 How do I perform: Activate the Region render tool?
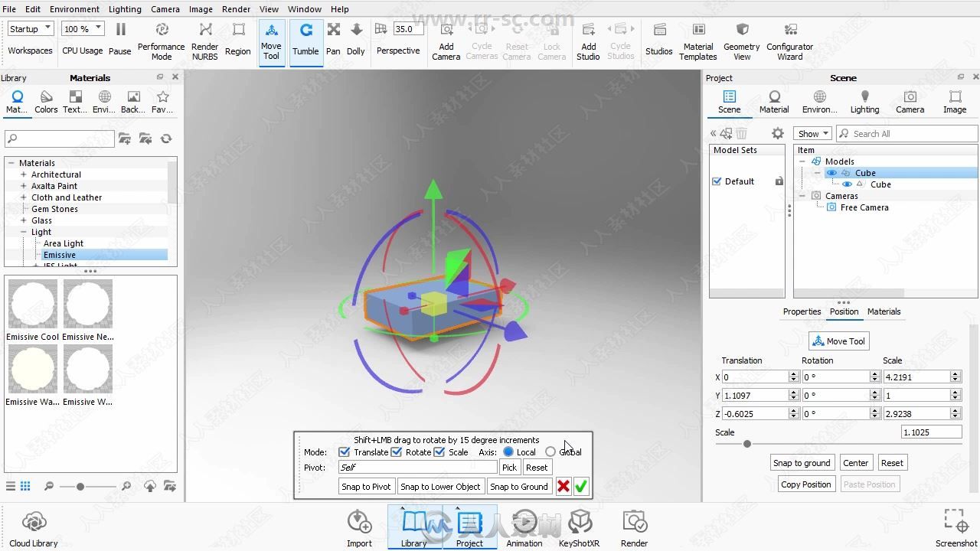point(237,38)
